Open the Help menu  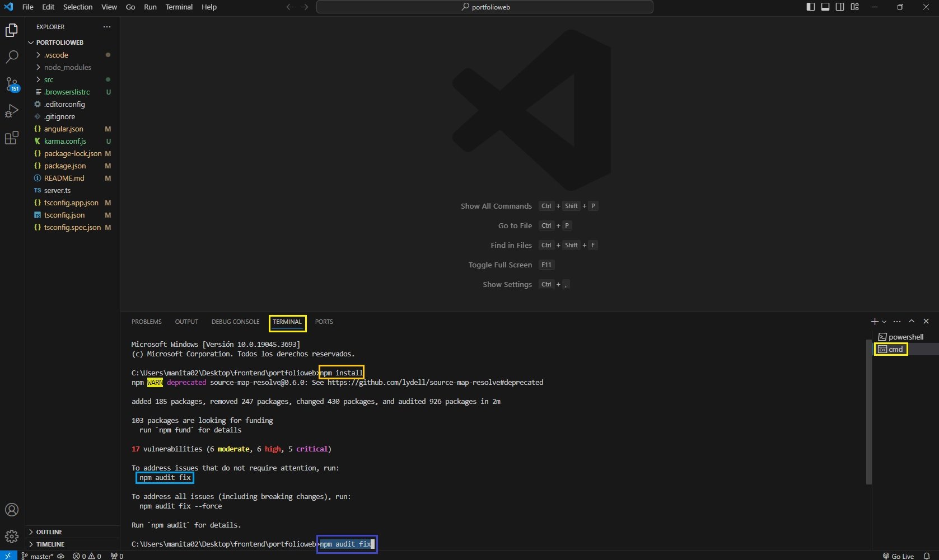pyautogui.click(x=209, y=7)
